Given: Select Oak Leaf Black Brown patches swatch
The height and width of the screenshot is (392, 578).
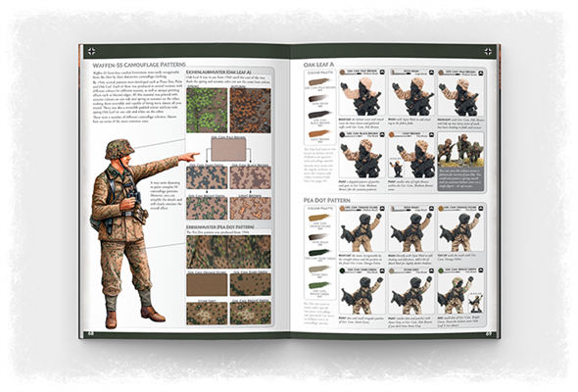Looking at the screenshot, I should [250, 177].
